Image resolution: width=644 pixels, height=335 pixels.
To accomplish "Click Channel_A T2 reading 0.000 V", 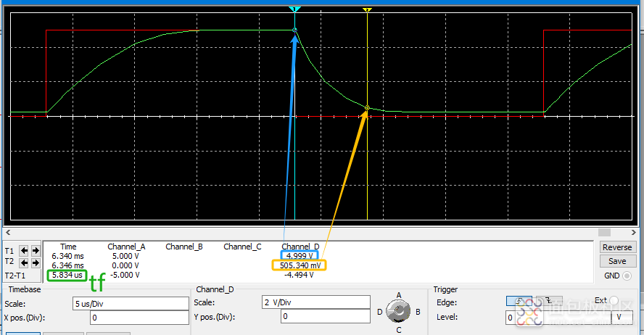I will [x=125, y=265].
